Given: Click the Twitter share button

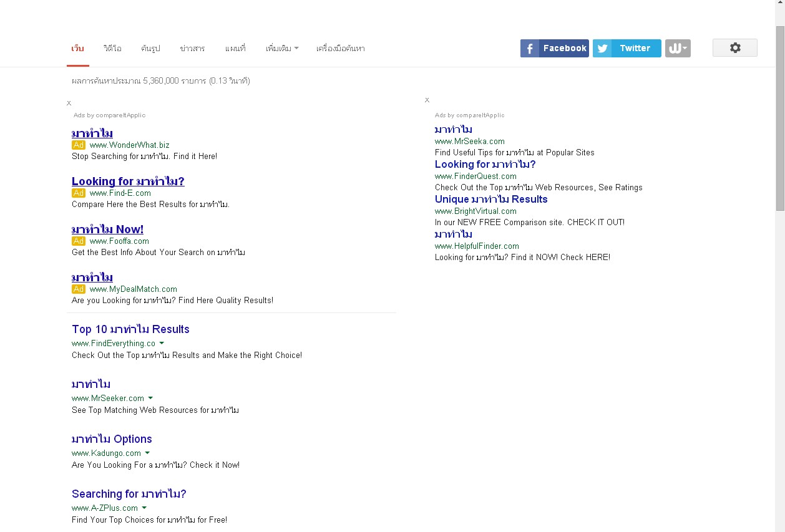Looking at the screenshot, I should 627,48.
